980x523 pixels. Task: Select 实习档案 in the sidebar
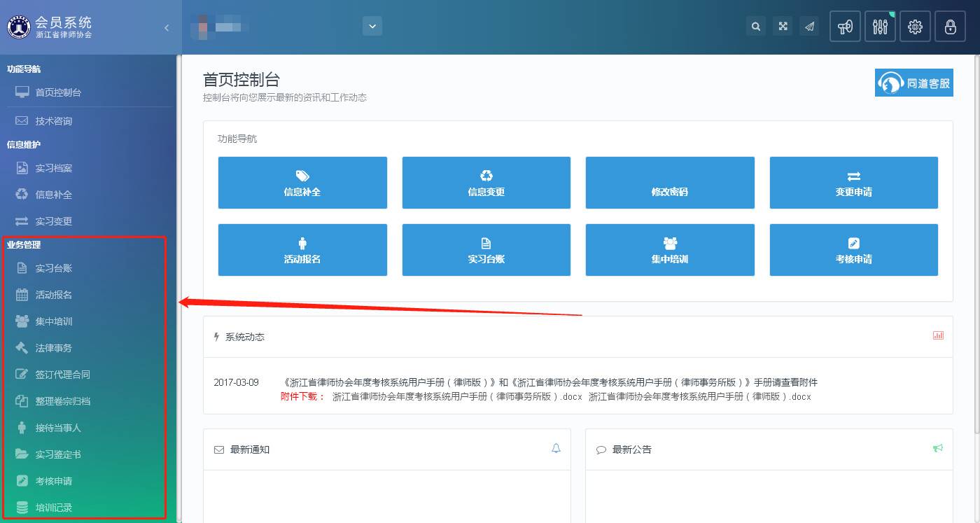(54, 168)
